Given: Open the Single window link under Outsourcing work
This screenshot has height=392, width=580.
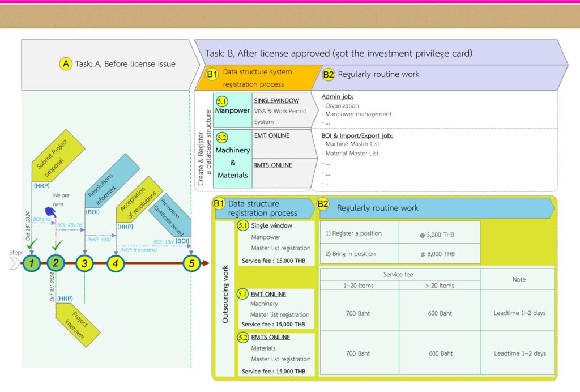Looking at the screenshot, I should click(x=271, y=225).
